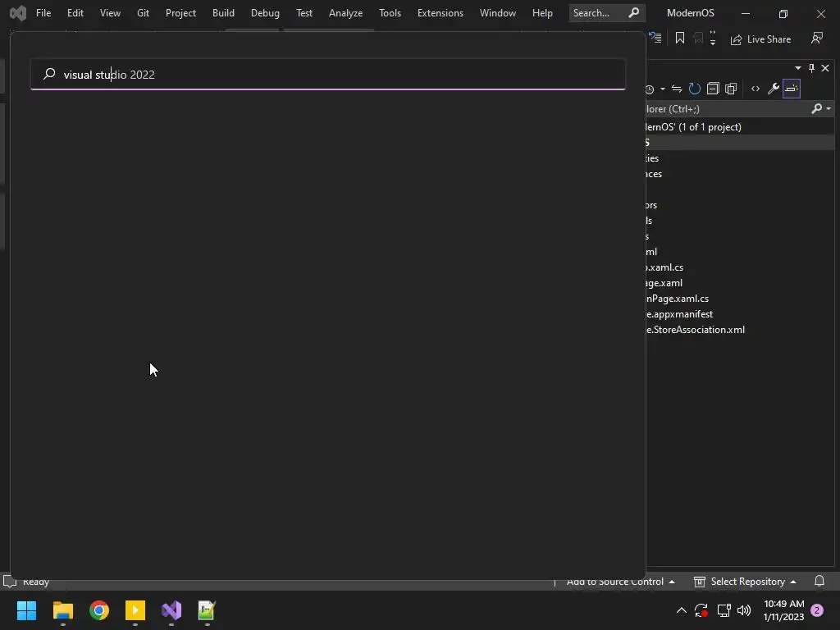This screenshot has width=840, height=630.
Task: Select the file ending 'nPage.xaml.cs'
Action: coord(677,299)
